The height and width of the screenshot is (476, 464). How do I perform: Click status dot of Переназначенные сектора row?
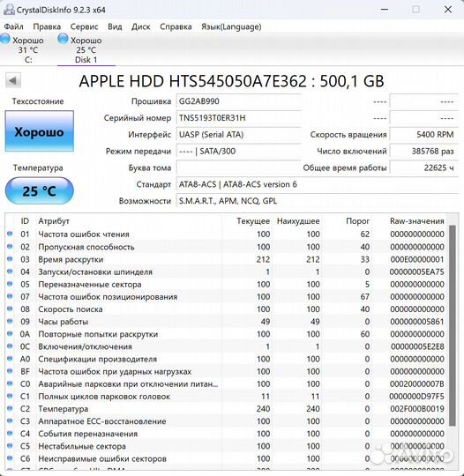tap(10, 284)
